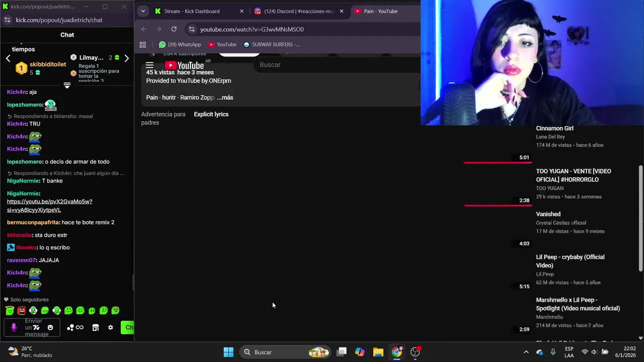The image size is (644, 362).
Task: Collapse the Kick chat leaderboard panel
Action: pos(67,85)
